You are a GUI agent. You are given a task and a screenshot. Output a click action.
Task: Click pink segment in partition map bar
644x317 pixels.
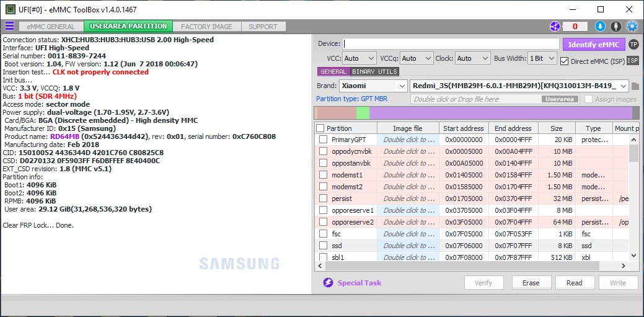click(x=337, y=113)
